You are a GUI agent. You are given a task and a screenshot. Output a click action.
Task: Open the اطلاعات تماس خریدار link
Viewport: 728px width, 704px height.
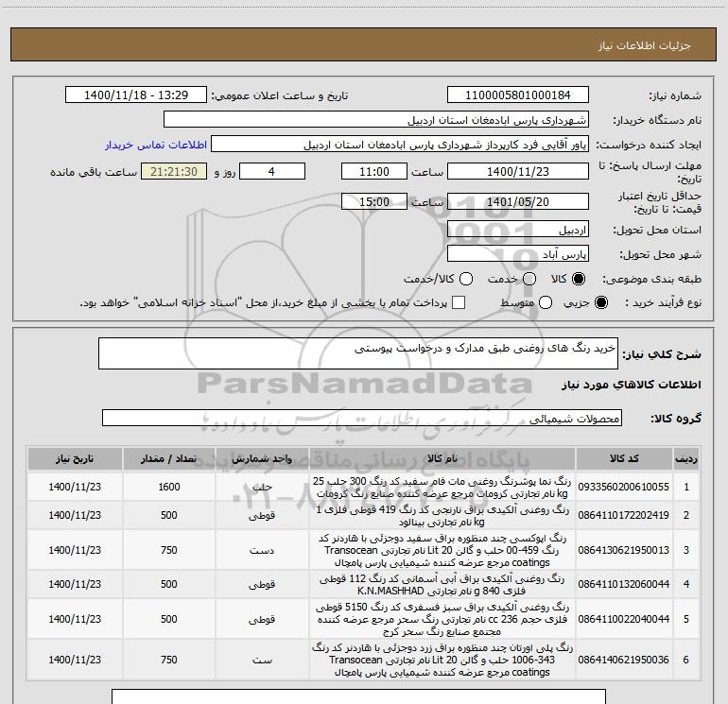click(x=156, y=145)
